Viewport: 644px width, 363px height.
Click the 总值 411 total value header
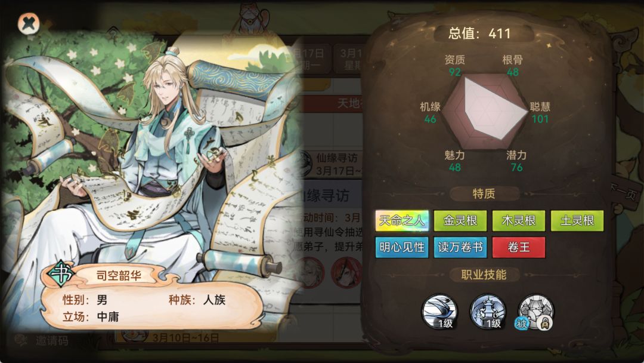coord(479,33)
